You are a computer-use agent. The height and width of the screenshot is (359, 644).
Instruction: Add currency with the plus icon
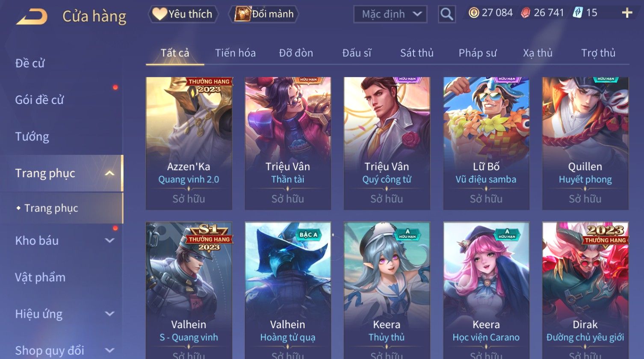click(x=627, y=13)
